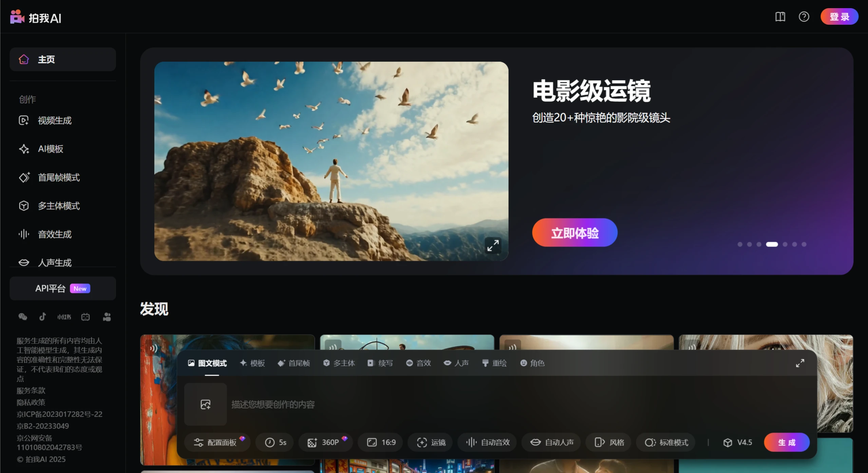Screen dimensions: 868x473
Task: Click the image upload icon in prompt box
Action: pos(205,404)
